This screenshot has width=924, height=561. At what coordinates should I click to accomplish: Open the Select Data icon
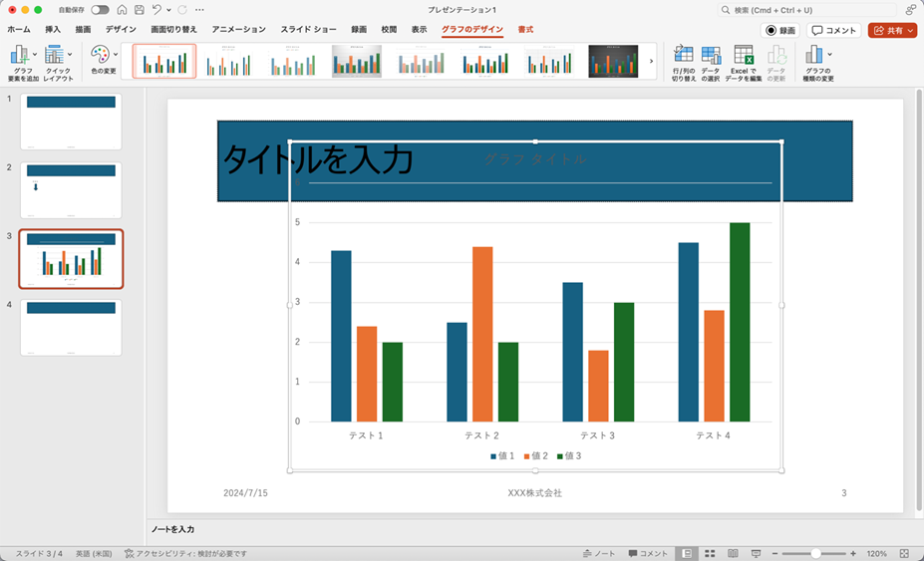pyautogui.click(x=711, y=55)
